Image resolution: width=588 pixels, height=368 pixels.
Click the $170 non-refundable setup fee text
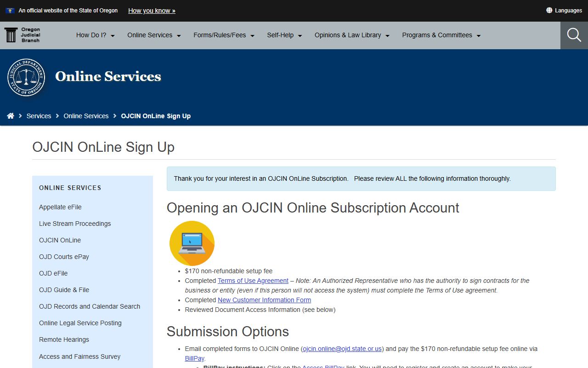(x=229, y=271)
